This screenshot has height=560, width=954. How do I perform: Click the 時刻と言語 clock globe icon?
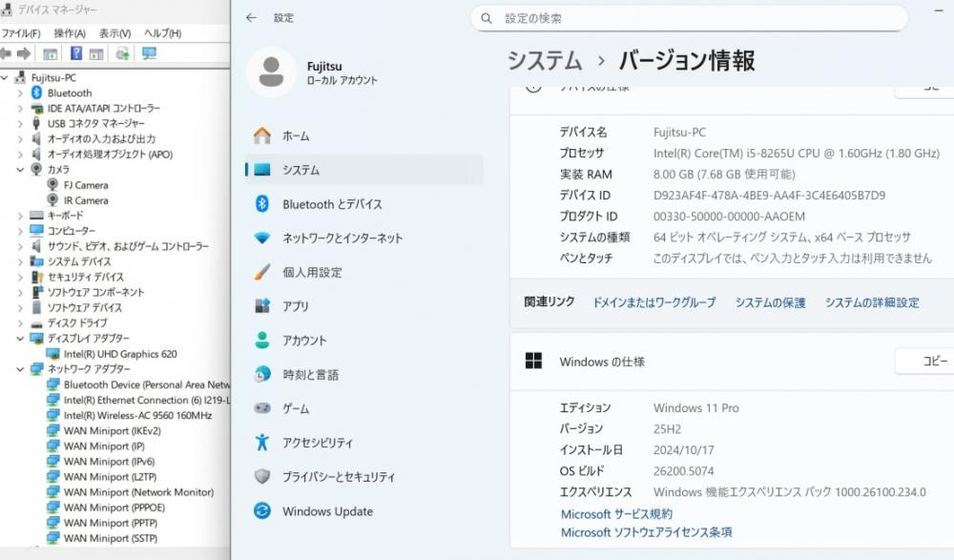[262, 374]
